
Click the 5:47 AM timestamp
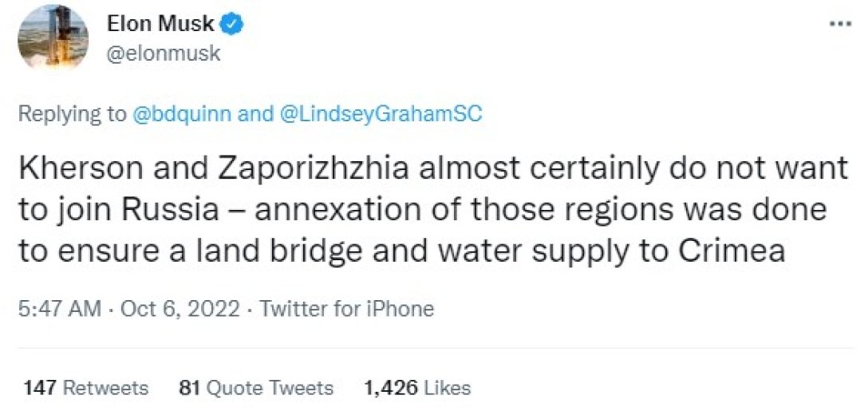tap(59, 309)
